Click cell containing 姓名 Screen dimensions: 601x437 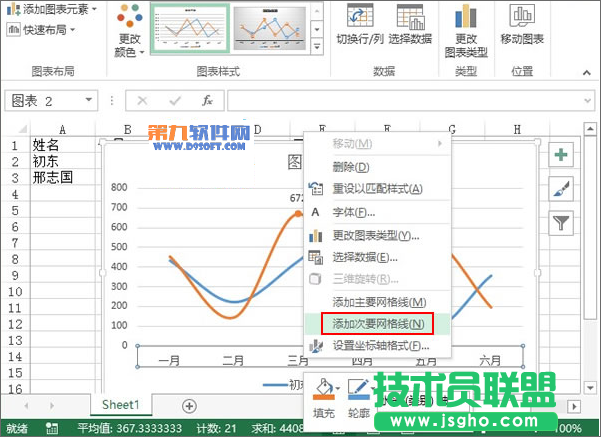click(x=62, y=145)
